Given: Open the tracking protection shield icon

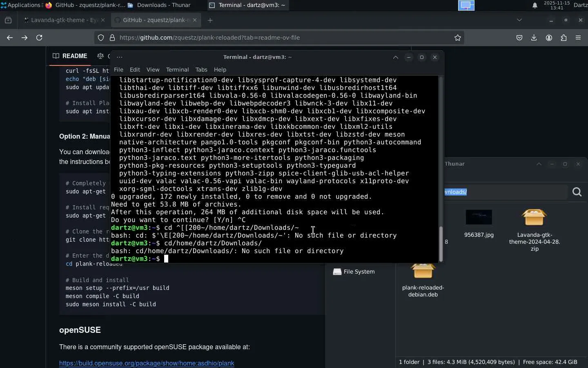Looking at the screenshot, I should tap(101, 38).
